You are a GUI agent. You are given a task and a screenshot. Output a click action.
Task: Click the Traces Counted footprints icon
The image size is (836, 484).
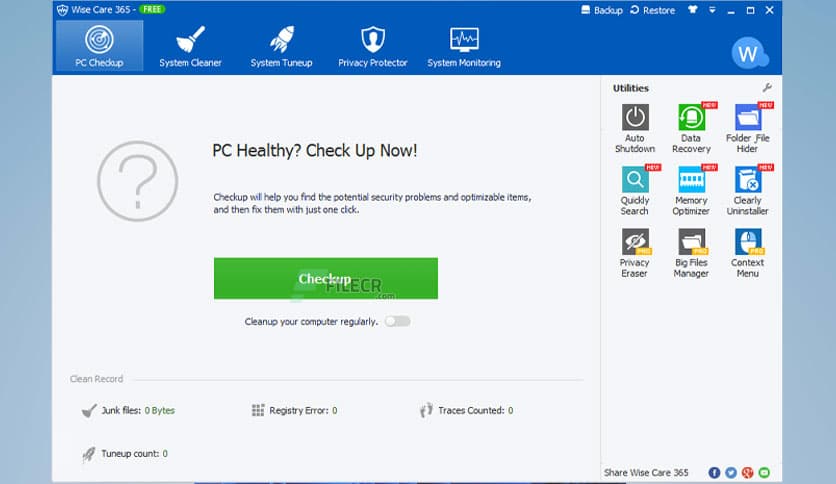point(426,410)
